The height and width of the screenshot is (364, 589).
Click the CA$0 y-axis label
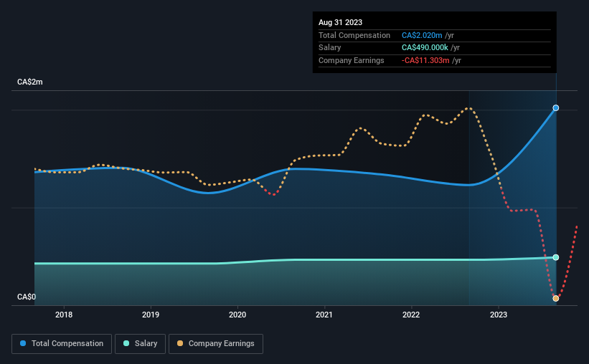click(x=27, y=297)
